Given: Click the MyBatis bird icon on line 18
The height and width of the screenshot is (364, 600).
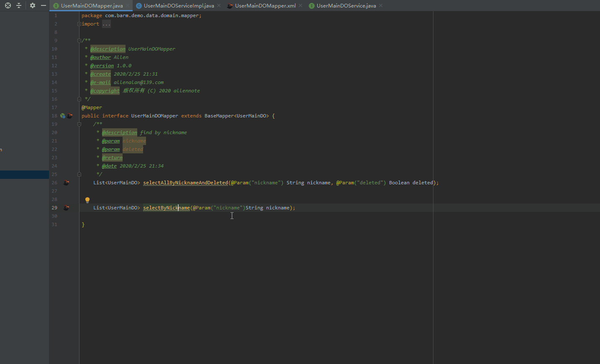Looking at the screenshot, I should [70, 116].
